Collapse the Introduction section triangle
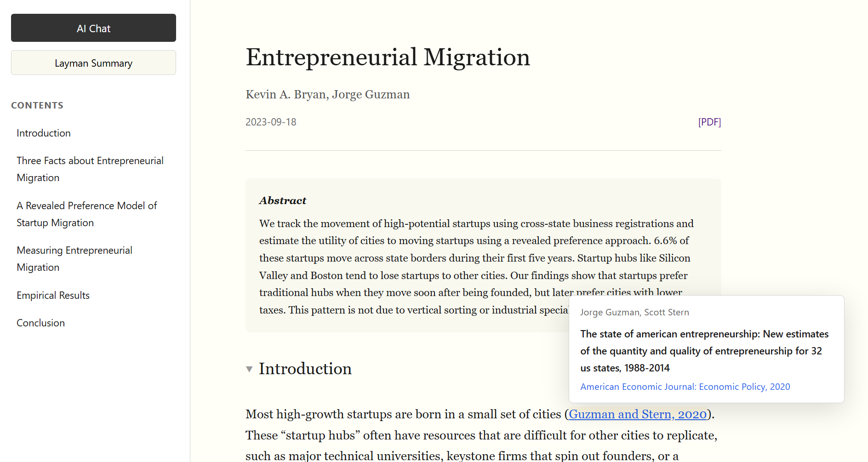Image resolution: width=868 pixels, height=462 pixels. [x=249, y=369]
